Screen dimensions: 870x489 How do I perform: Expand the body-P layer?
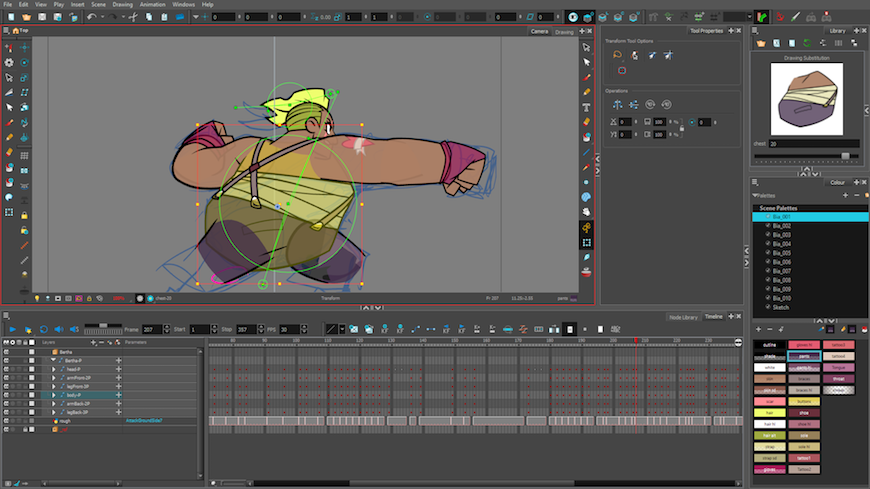[x=54, y=395]
